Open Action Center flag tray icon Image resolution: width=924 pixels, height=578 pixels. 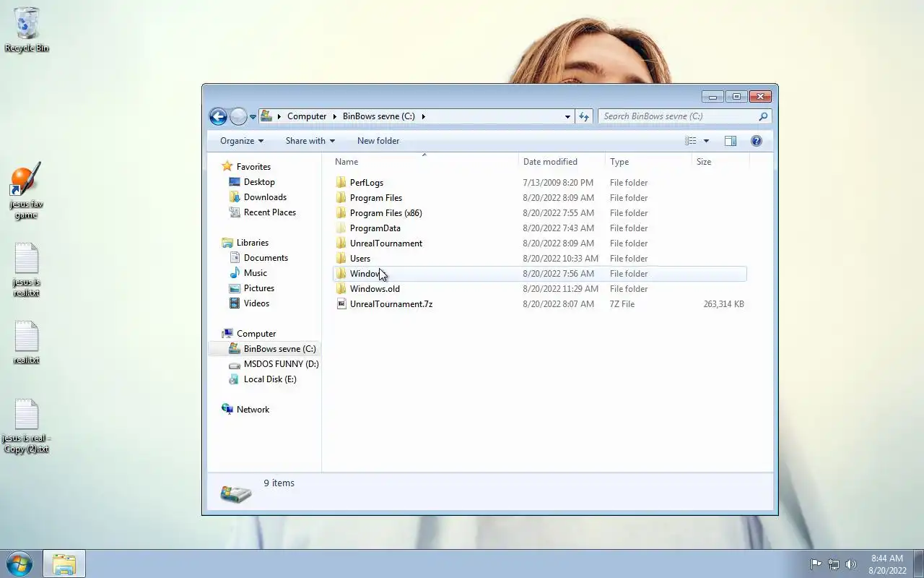click(816, 564)
